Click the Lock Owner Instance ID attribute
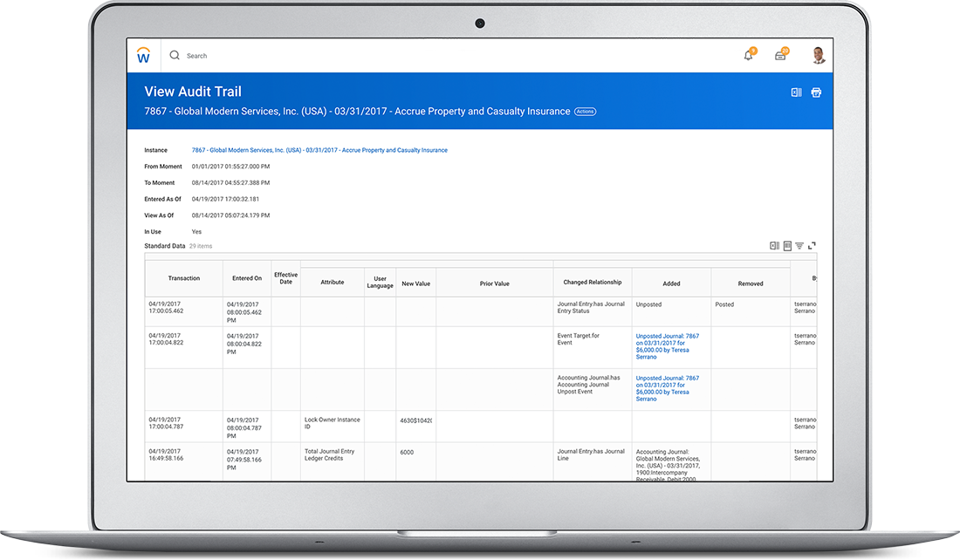The height and width of the screenshot is (560, 960). click(333, 423)
